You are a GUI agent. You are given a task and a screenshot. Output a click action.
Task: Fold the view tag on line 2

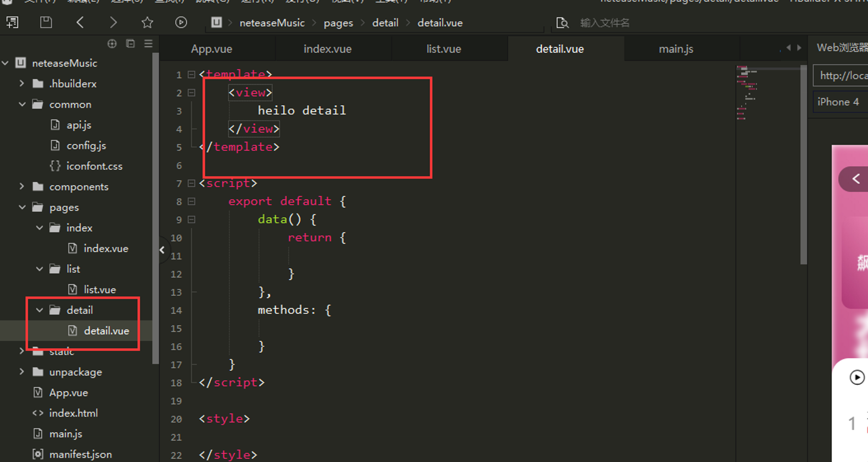(191, 93)
